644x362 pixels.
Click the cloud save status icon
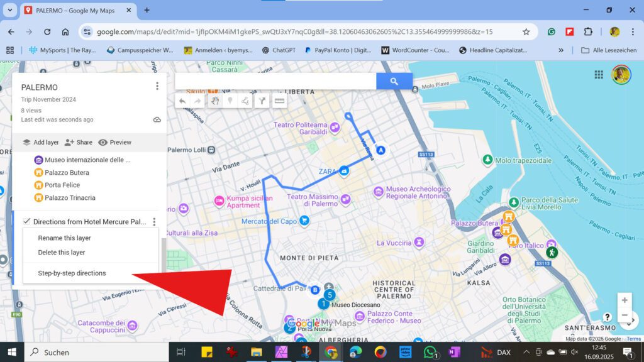157,119
